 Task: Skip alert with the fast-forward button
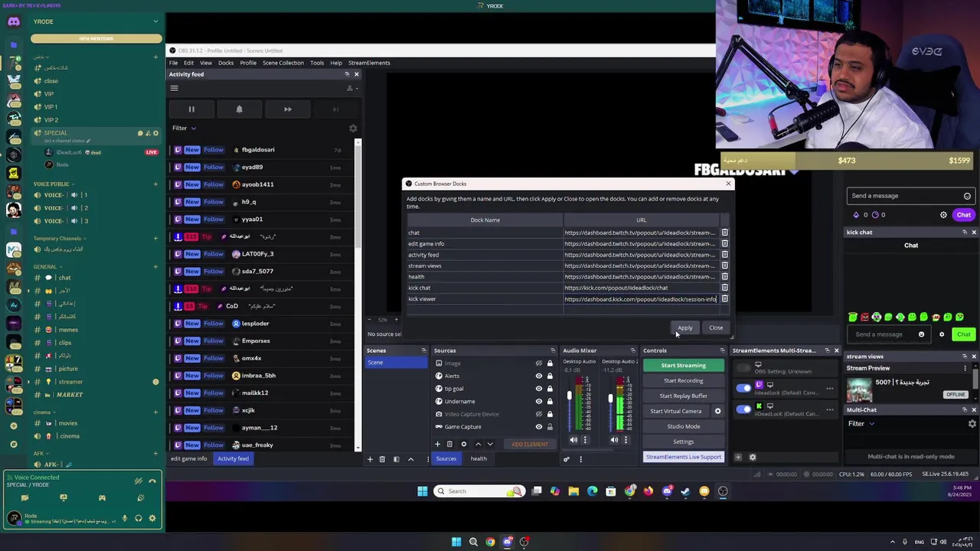pyautogui.click(x=287, y=109)
